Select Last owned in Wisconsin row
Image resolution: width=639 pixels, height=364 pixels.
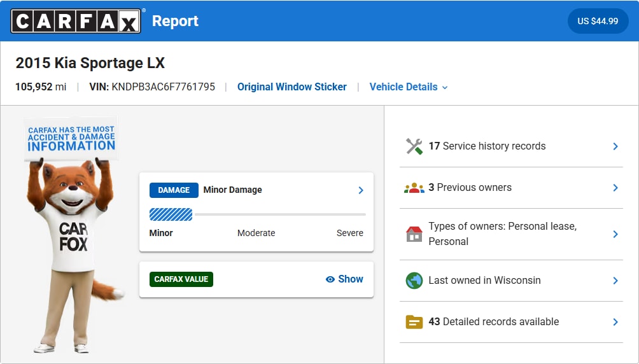point(484,281)
